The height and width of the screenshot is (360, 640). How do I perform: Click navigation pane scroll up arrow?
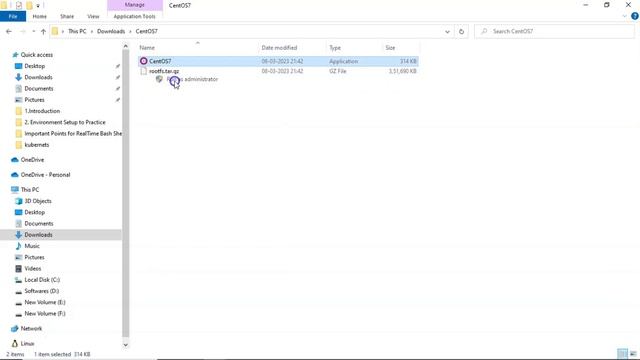126,46
